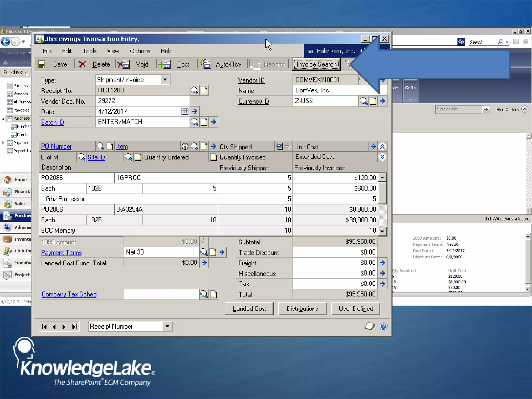Open the Tools menu
The image size is (532, 399).
[x=90, y=51]
